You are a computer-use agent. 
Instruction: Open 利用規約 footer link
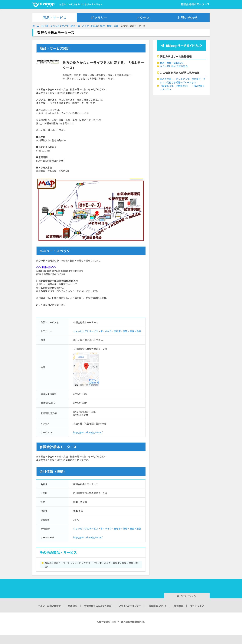tap(72, 606)
